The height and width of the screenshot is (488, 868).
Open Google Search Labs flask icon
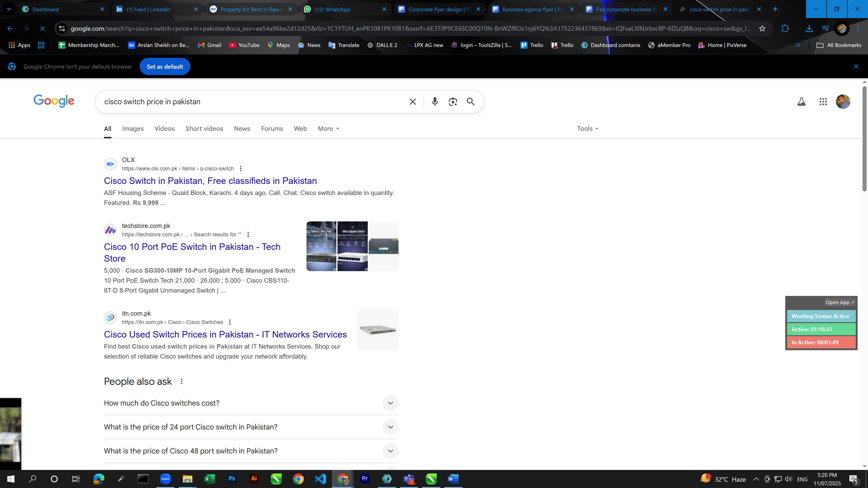(801, 101)
